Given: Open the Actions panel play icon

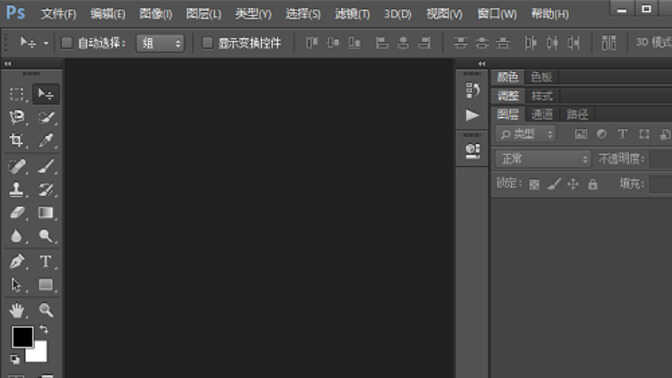Looking at the screenshot, I should click(x=472, y=115).
